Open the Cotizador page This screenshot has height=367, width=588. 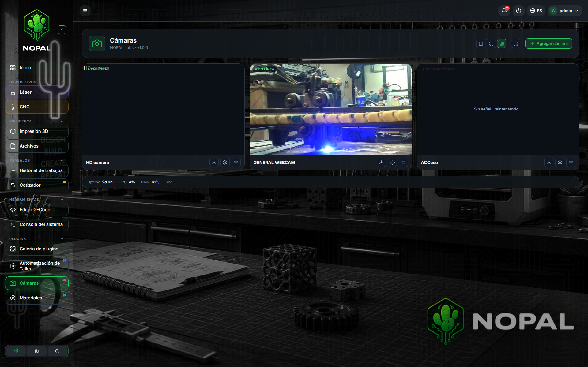click(37, 185)
